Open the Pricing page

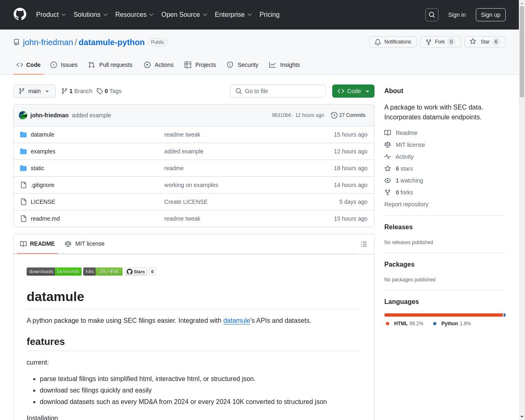269,15
